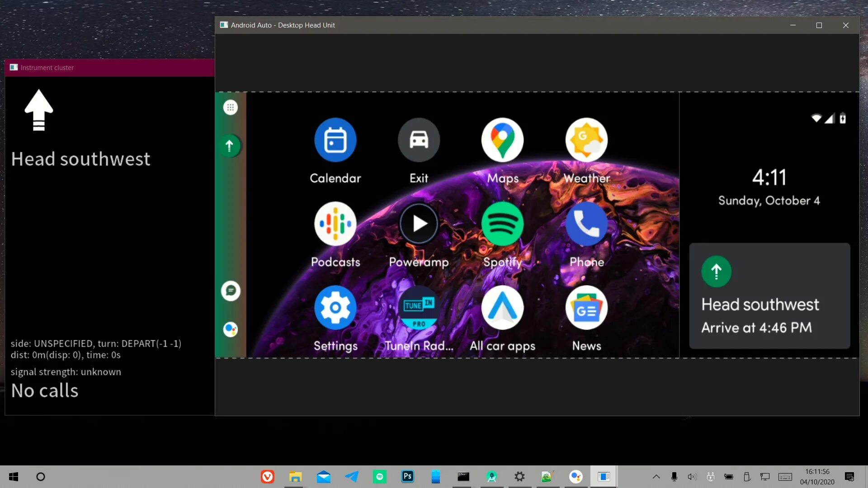Launch Google Maps
The height and width of the screenshot is (488, 868).
click(502, 140)
